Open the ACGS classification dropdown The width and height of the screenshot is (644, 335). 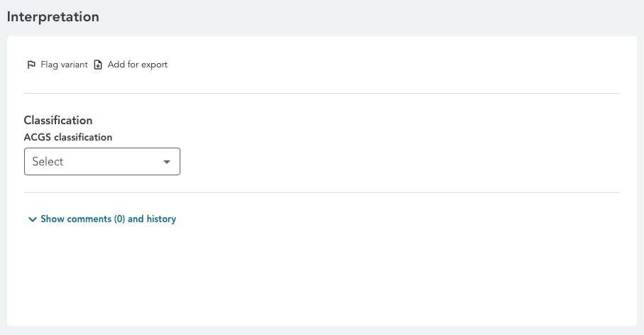click(102, 162)
